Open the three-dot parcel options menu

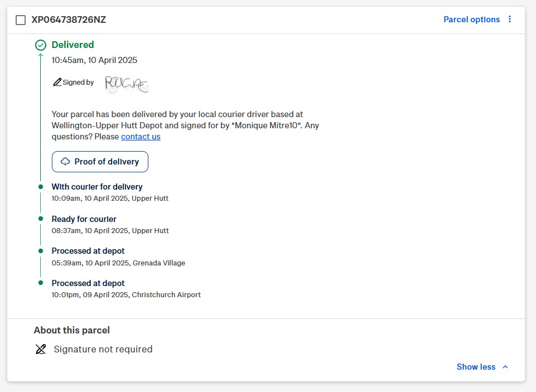tap(510, 20)
